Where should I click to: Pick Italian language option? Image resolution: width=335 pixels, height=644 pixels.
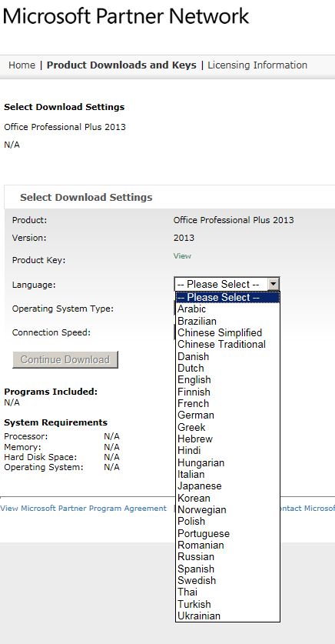point(227,475)
